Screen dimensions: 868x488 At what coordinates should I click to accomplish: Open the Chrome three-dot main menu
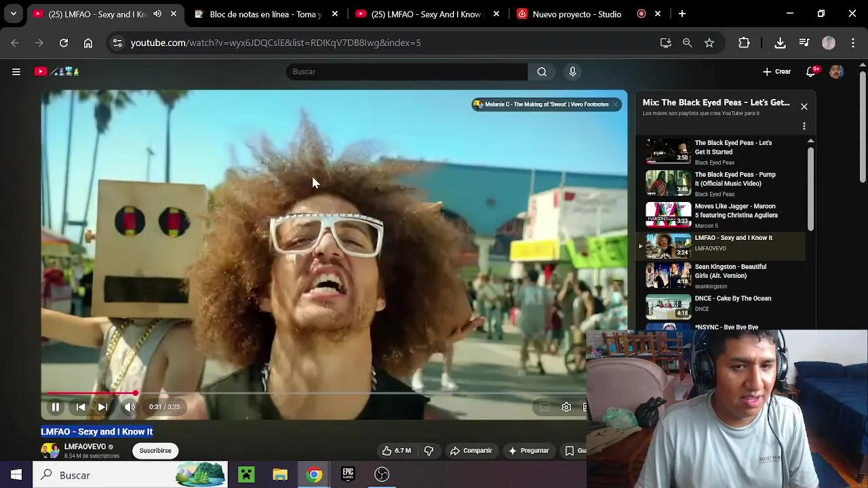pos(853,43)
